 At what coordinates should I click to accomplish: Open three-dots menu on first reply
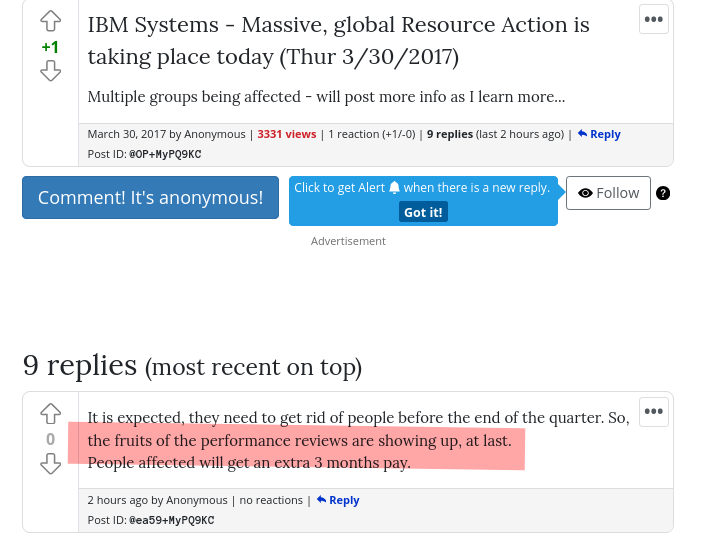(x=653, y=411)
